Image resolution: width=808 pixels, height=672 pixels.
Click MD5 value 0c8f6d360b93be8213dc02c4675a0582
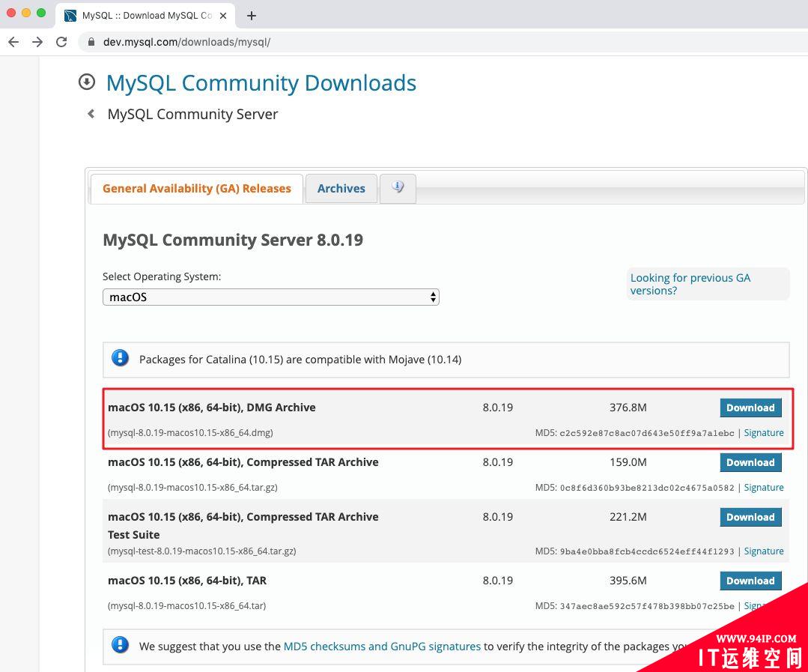click(647, 488)
